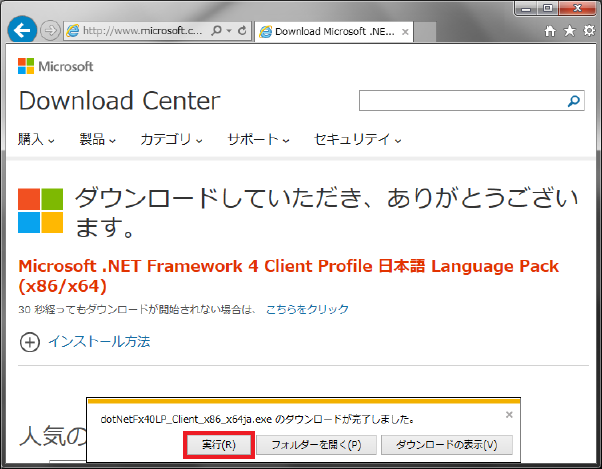
Task: Dismiss the download notification bar with X
Action: [509, 415]
